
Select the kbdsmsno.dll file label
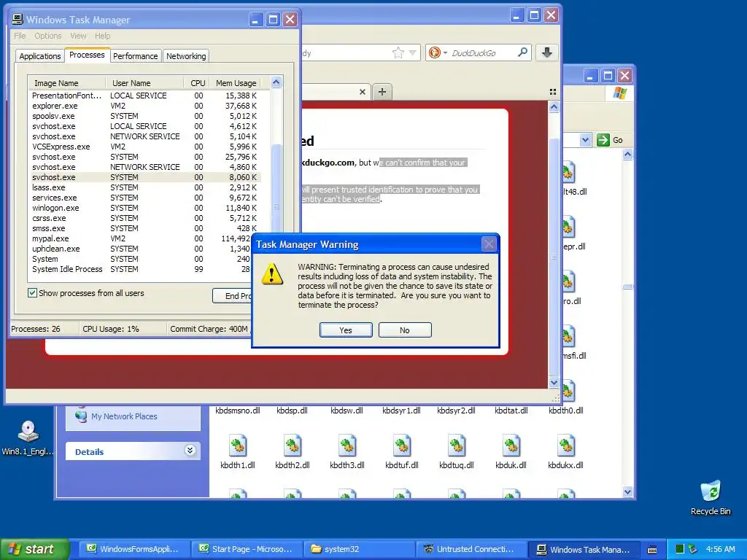pyautogui.click(x=238, y=411)
